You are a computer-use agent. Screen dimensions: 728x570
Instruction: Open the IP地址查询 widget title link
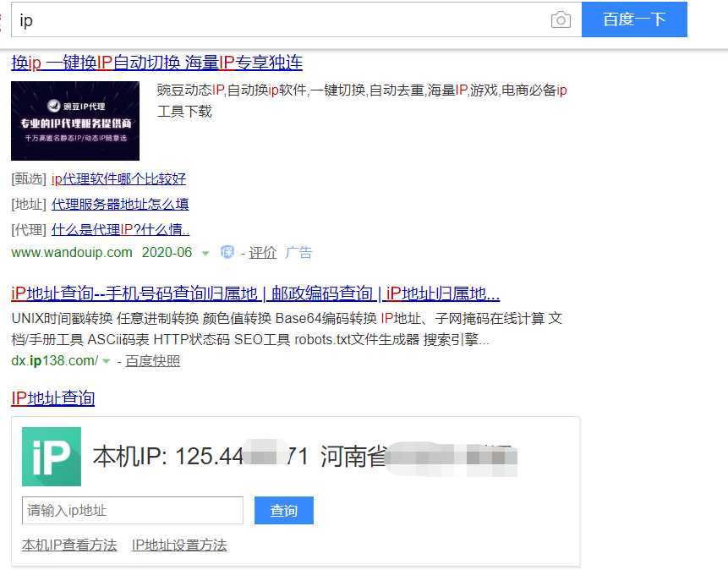click(53, 398)
